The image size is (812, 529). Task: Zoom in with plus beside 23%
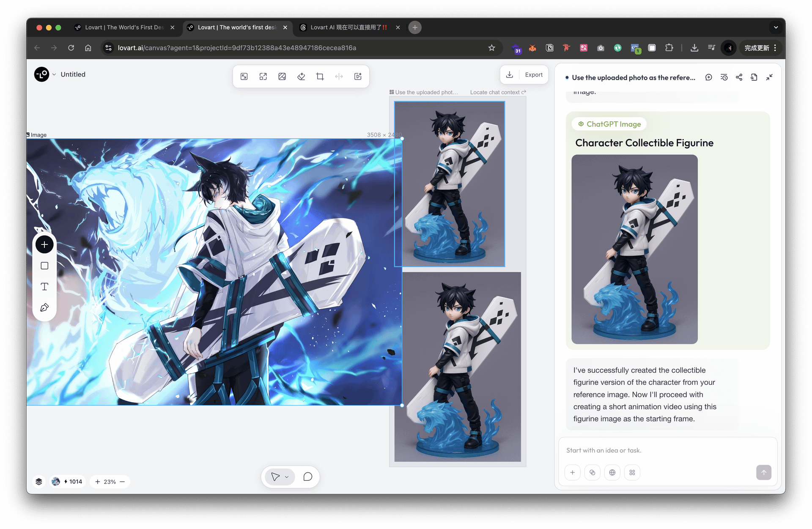click(x=98, y=482)
